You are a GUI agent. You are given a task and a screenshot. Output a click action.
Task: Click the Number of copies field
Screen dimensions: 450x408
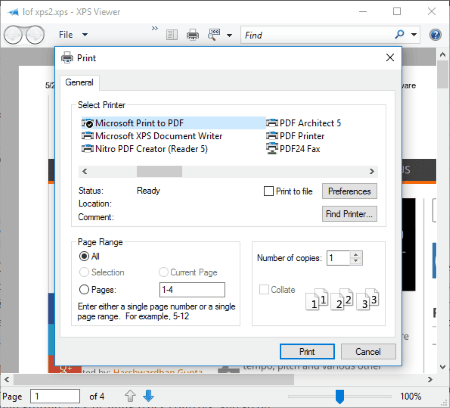[338, 258]
